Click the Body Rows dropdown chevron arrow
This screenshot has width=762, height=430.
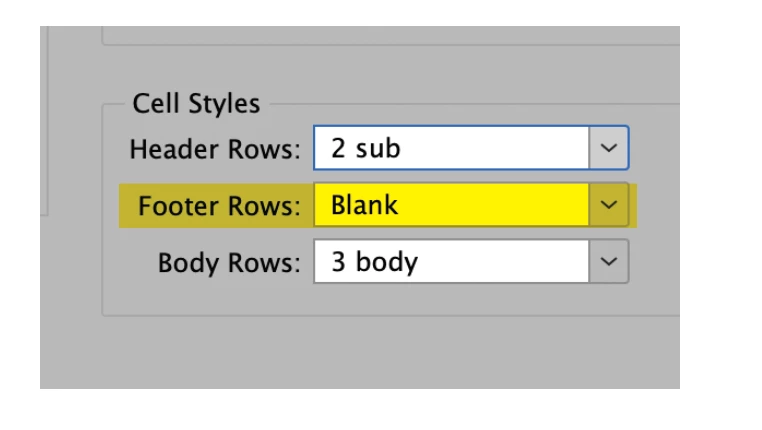pyautogui.click(x=611, y=263)
